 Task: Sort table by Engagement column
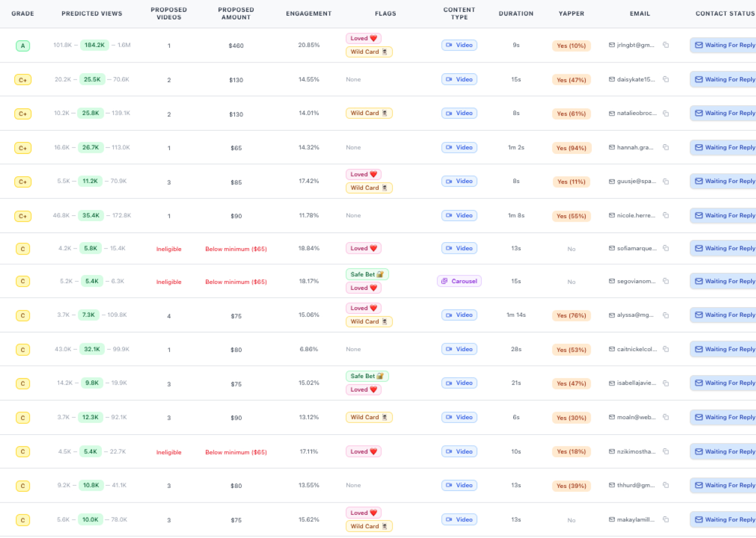pos(309,13)
